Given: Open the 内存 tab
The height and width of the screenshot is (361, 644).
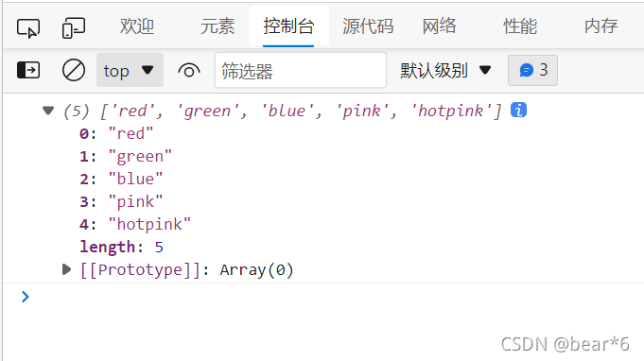Looking at the screenshot, I should coord(600,26).
